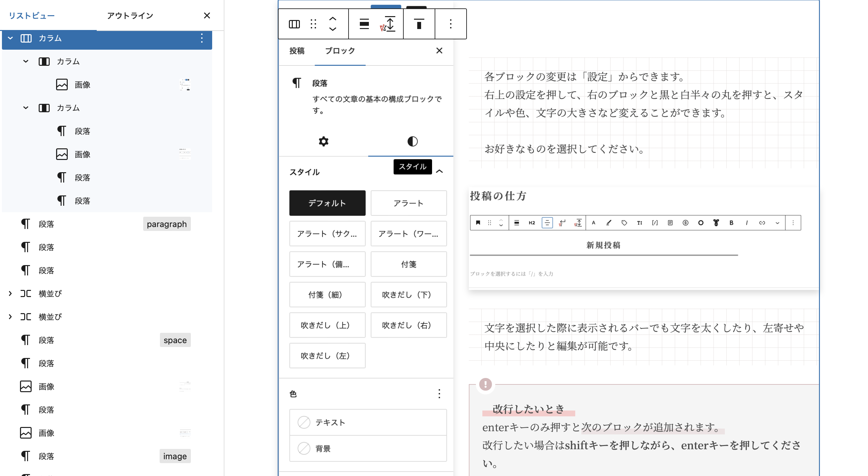Viewport: 868px width, 476px height.
Task: Collapse the top カラム item in list view
Action: (10, 38)
